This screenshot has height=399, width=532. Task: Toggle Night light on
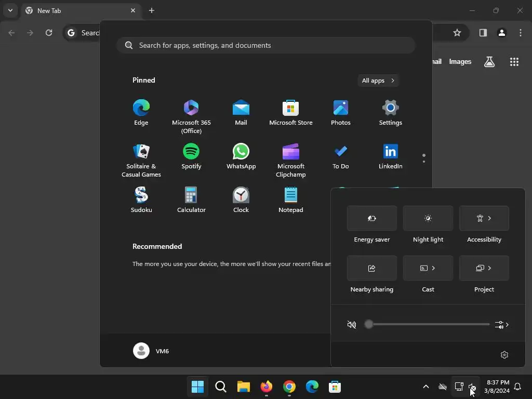click(428, 218)
